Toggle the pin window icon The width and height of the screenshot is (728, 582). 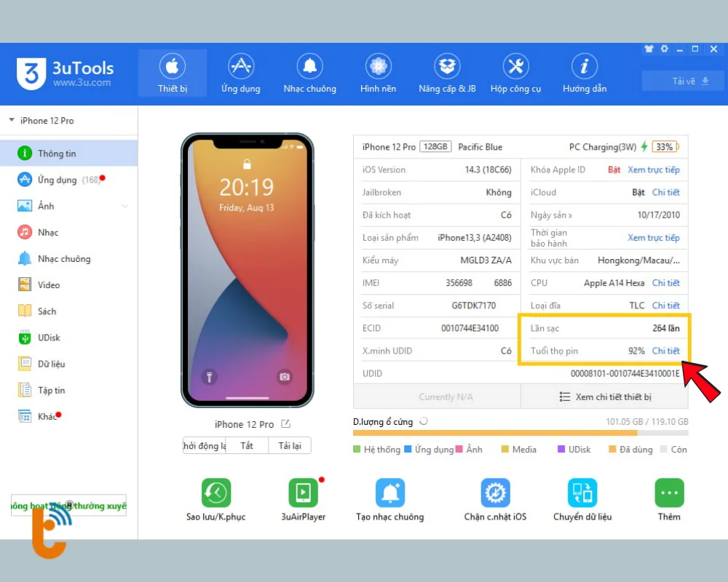648,49
